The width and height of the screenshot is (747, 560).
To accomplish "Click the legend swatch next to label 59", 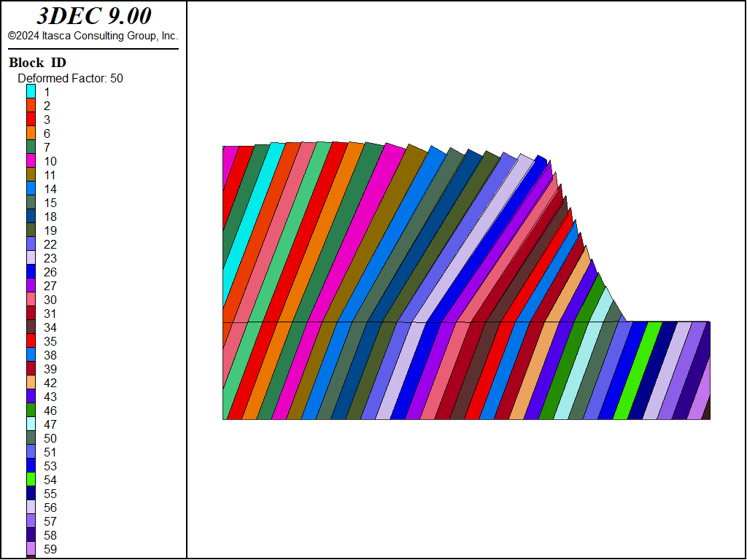I will [31, 549].
